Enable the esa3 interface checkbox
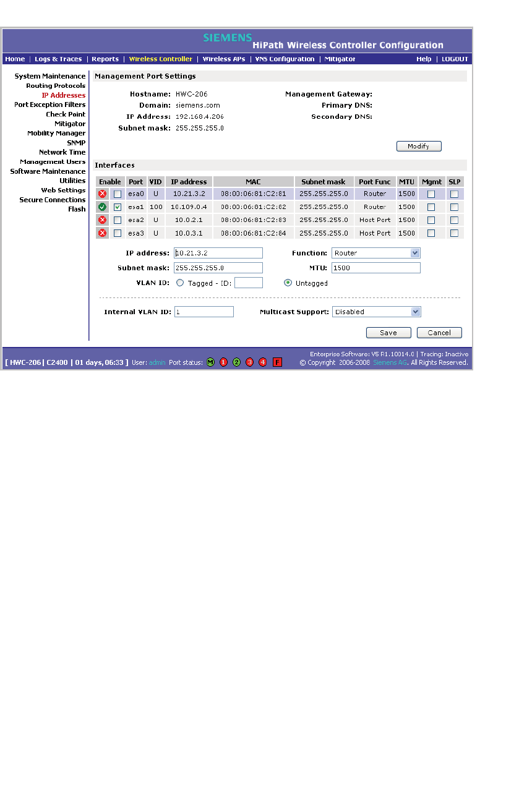The height and width of the screenshot is (812, 506). (x=118, y=233)
